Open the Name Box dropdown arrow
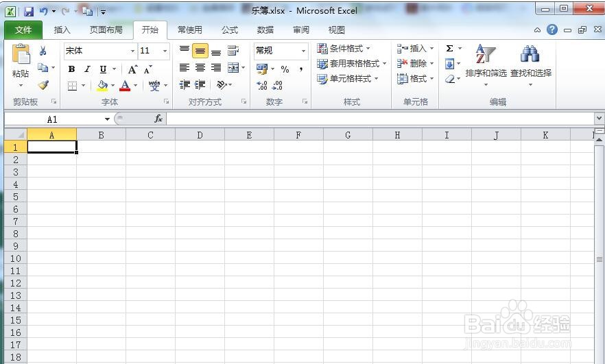605x364 pixels. tap(107, 119)
